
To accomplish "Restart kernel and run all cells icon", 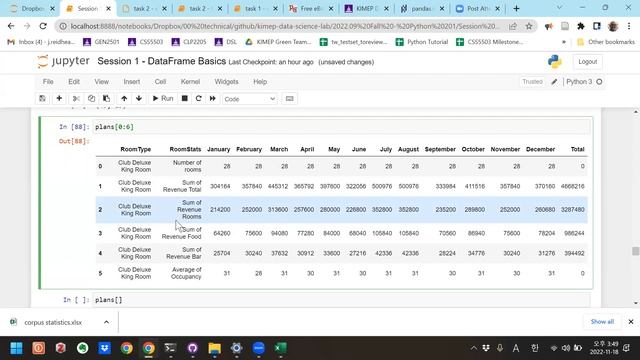I will pyautogui.click(x=213, y=98).
